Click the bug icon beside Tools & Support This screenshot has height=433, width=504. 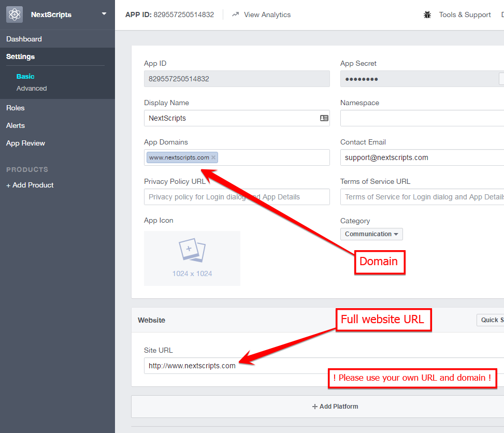tap(427, 15)
